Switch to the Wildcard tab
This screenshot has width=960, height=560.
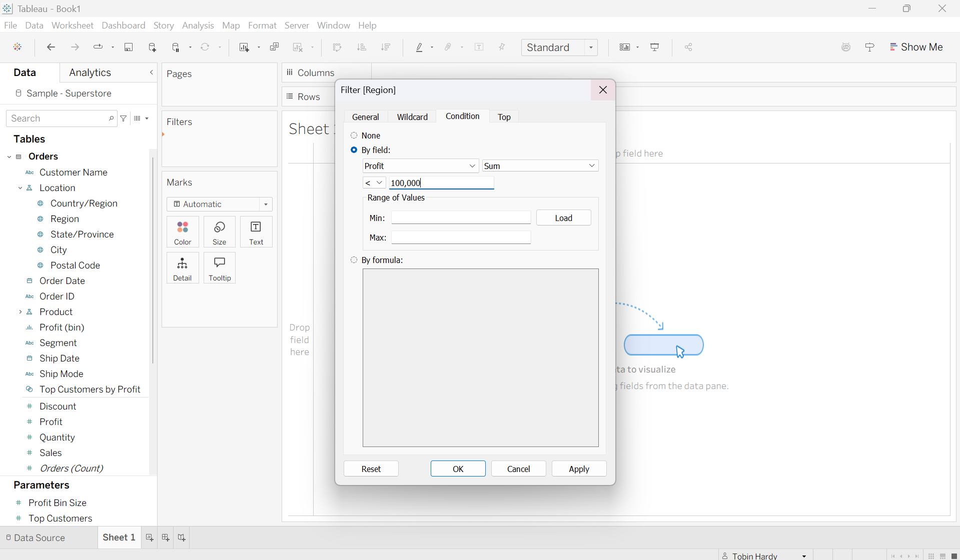412,117
